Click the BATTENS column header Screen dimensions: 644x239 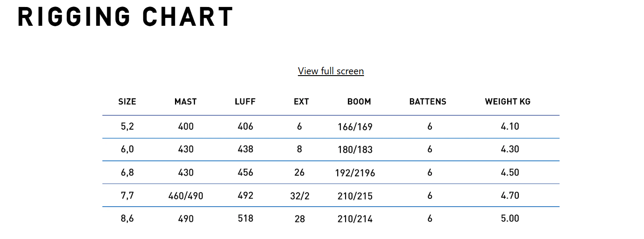(x=428, y=102)
